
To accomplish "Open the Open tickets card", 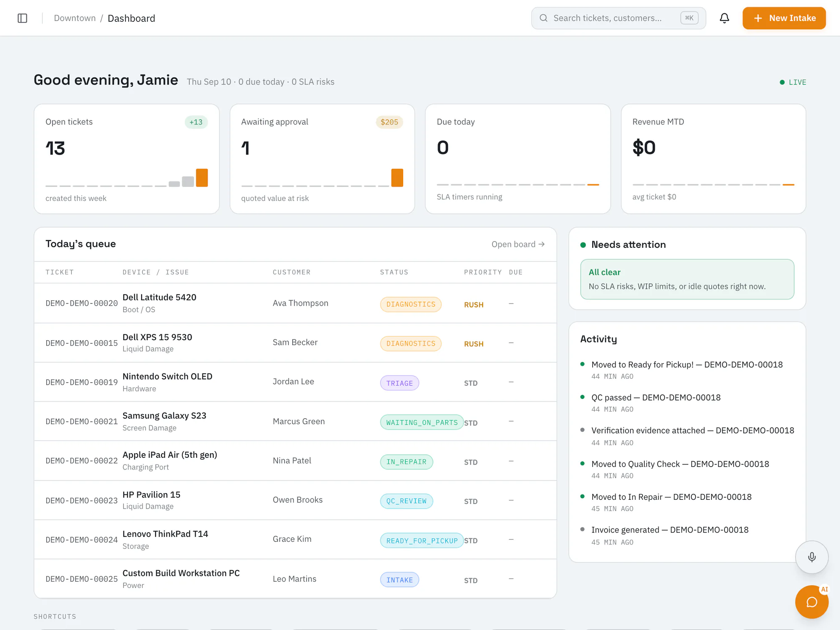I will point(126,159).
